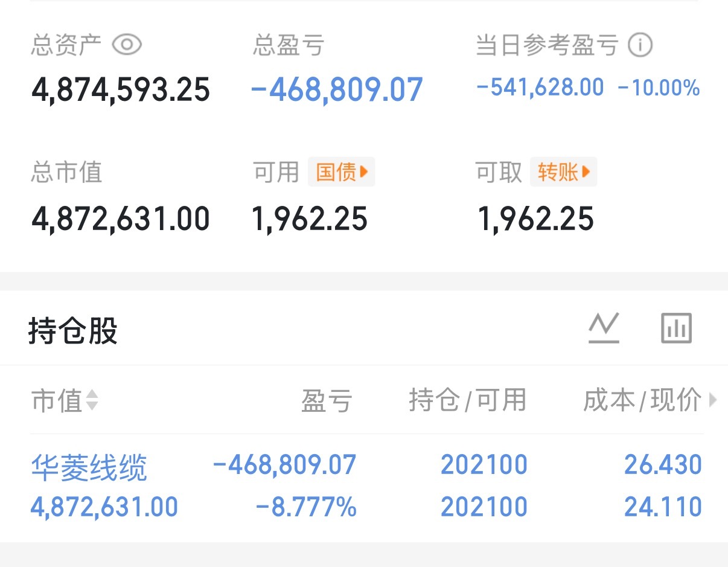Tap the 持仓股 section header
Viewport: 728px width, 567px height.
tap(72, 330)
